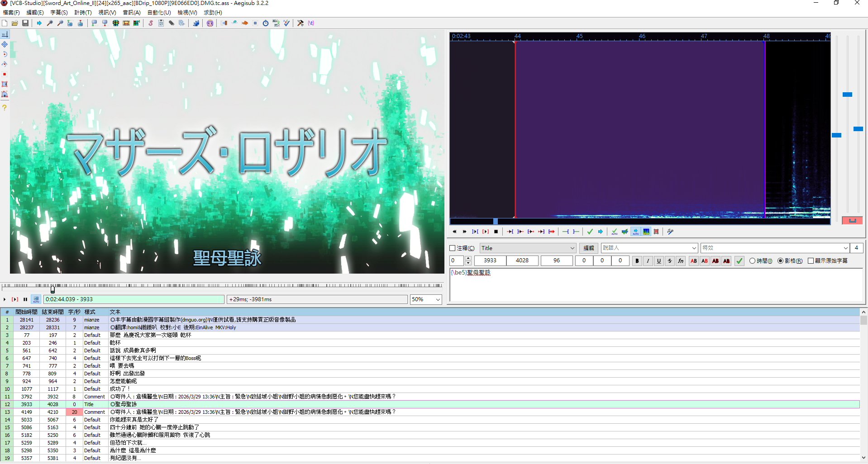This screenshot has height=464, width=868.
Task: Open Automation Manager gear icon
Action: pos(196,23)
